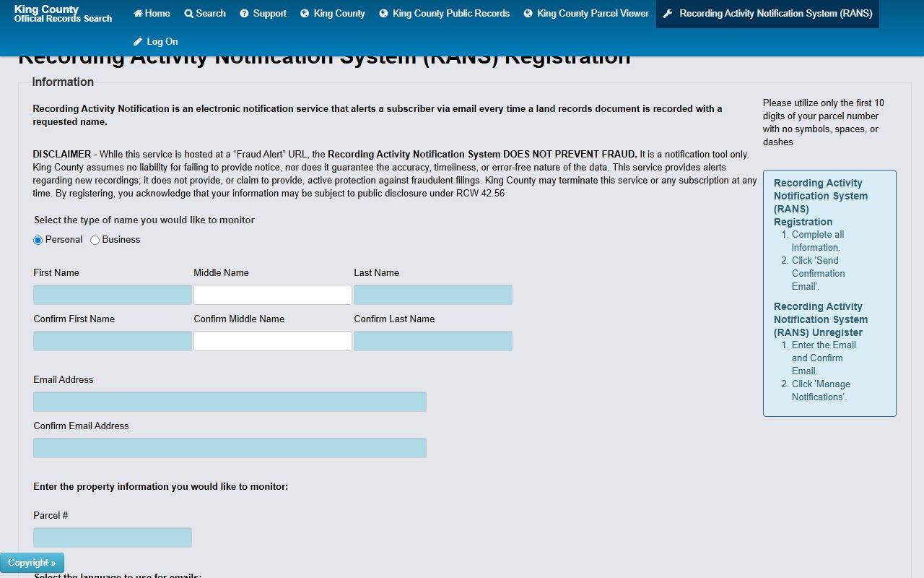This screenshot has width=924, height=578.
Task: Focus the First Name field
Action: [113, 295]
